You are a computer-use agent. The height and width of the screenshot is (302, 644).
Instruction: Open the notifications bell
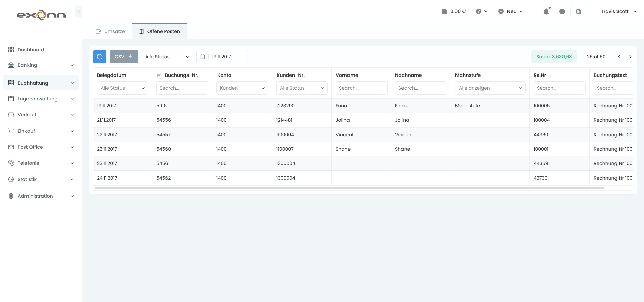[x=546, y=11]
